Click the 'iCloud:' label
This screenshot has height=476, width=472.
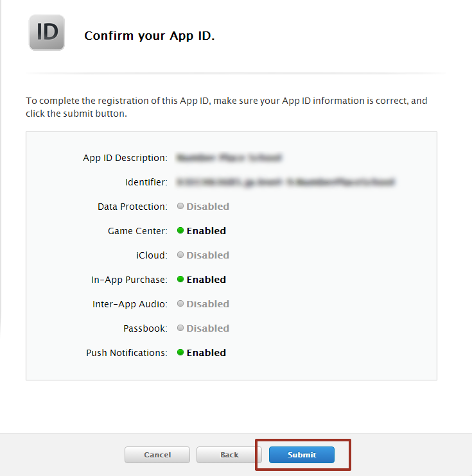pyautogui.click(x=152, y=255)
